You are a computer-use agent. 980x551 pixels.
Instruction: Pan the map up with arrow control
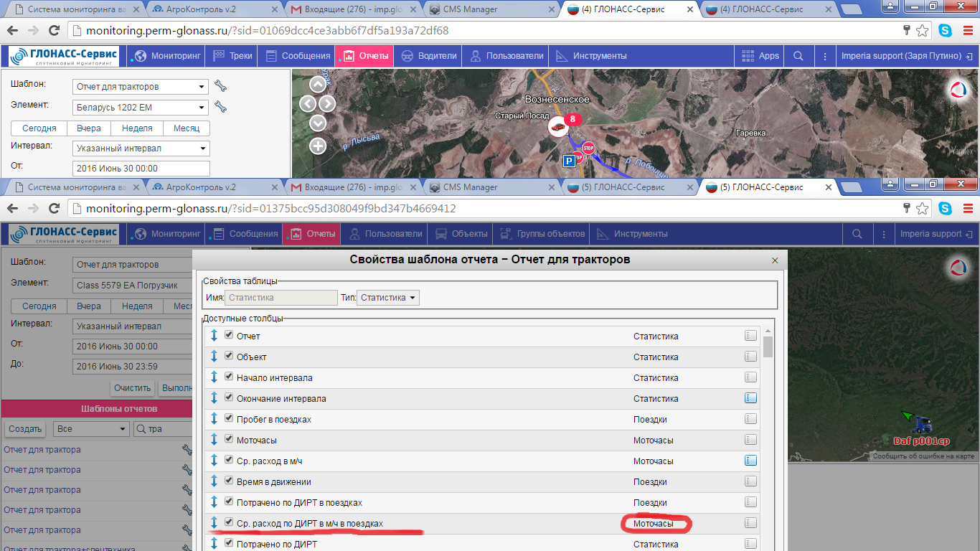(318, 84)
